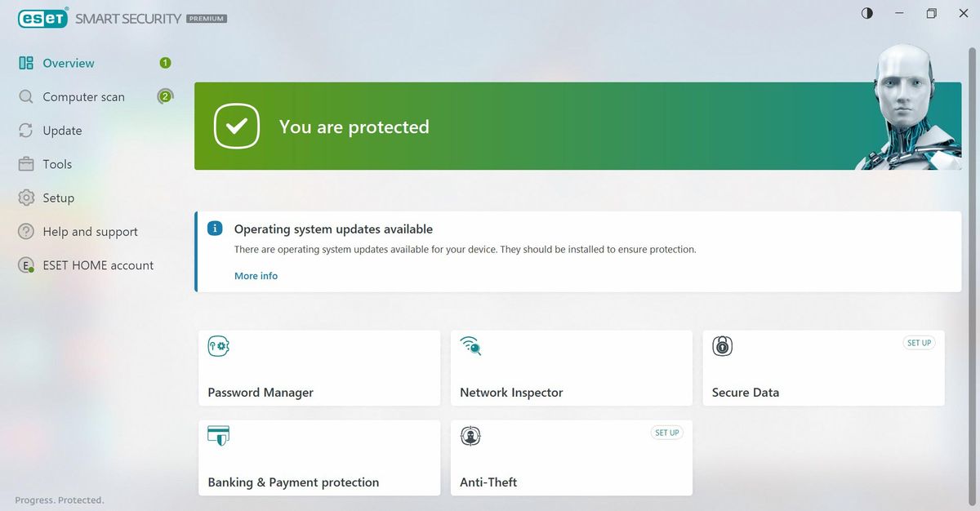This screenshot has height=511, width=980.
Task: Select the Computer scan magnifier icon
Action: 25,96
